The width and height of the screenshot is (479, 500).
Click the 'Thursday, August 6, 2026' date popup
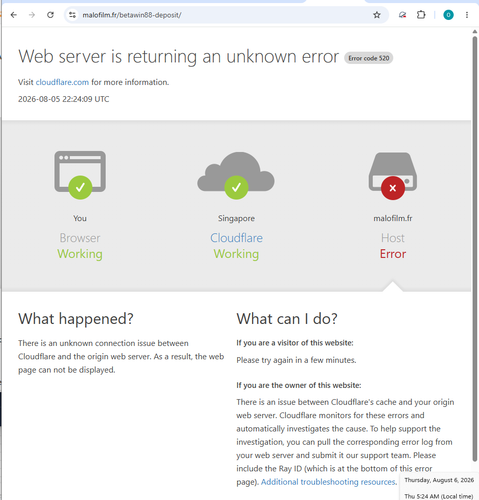pos(439,480)
